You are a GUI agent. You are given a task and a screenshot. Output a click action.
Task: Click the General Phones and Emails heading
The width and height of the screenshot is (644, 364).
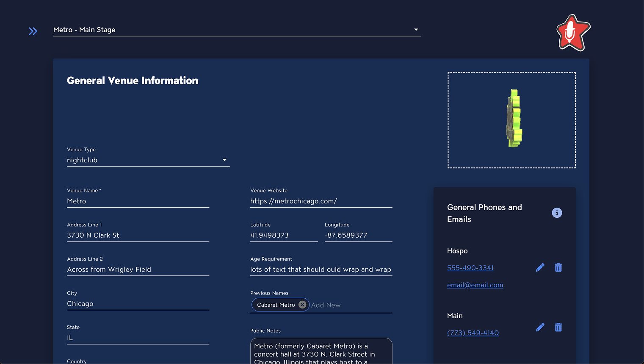click(x=484, y=213)
